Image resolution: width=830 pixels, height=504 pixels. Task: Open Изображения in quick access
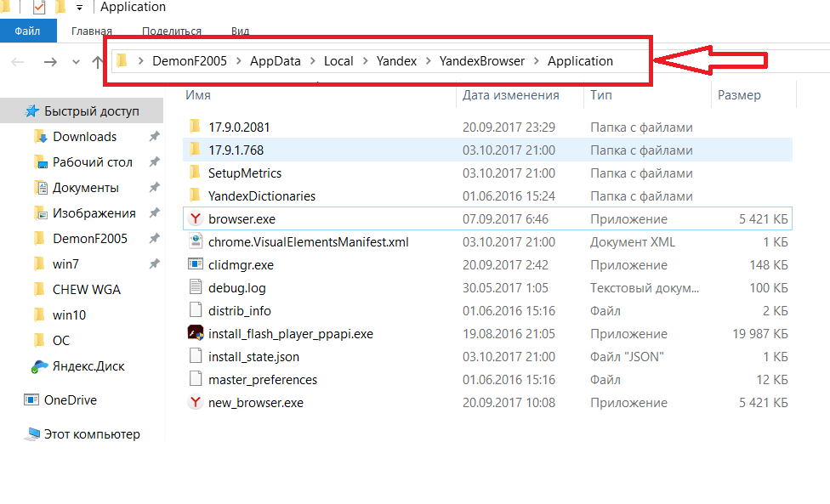click(94, 213)
